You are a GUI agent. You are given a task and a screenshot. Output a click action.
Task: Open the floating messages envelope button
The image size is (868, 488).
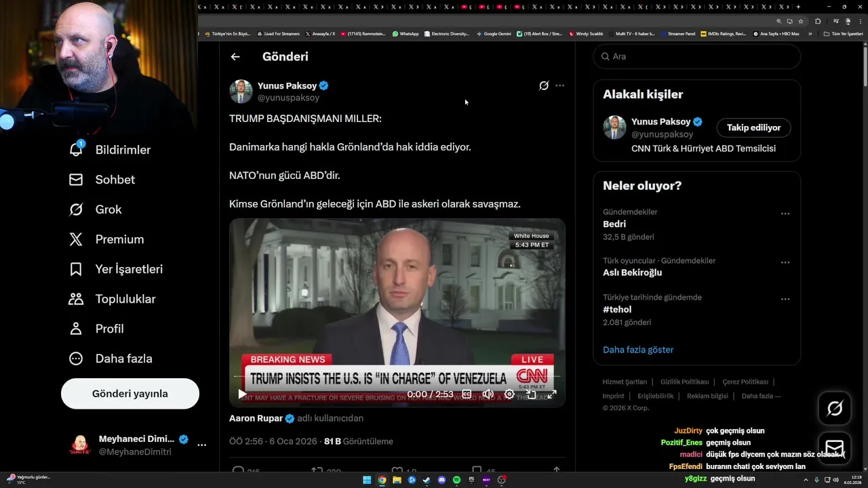tap(835, 448)
